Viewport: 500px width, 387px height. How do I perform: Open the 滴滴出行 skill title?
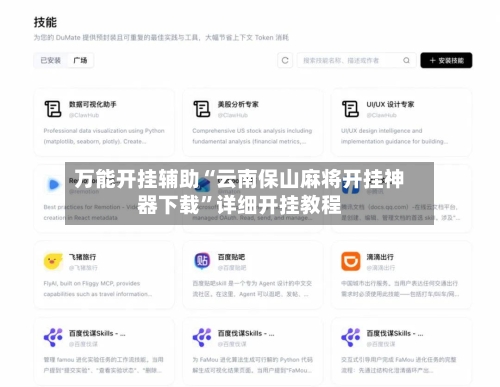[x=380, y=257]
